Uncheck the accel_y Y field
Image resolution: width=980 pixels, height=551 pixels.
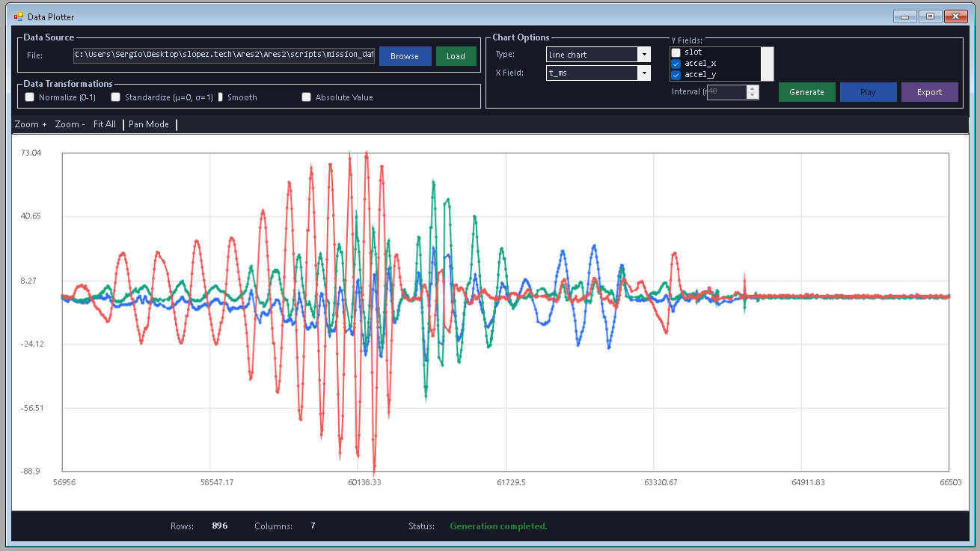point(676,75)
